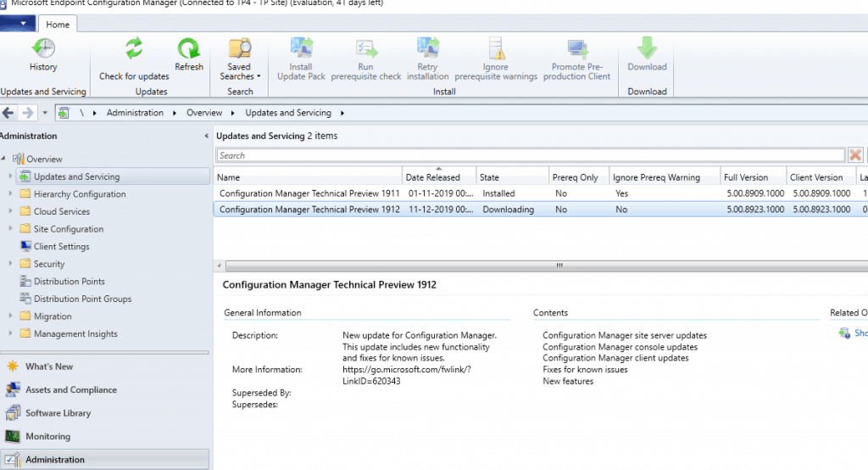Open Distribution Point Groups node
This screenshot has width=868, height=470.
82,299
